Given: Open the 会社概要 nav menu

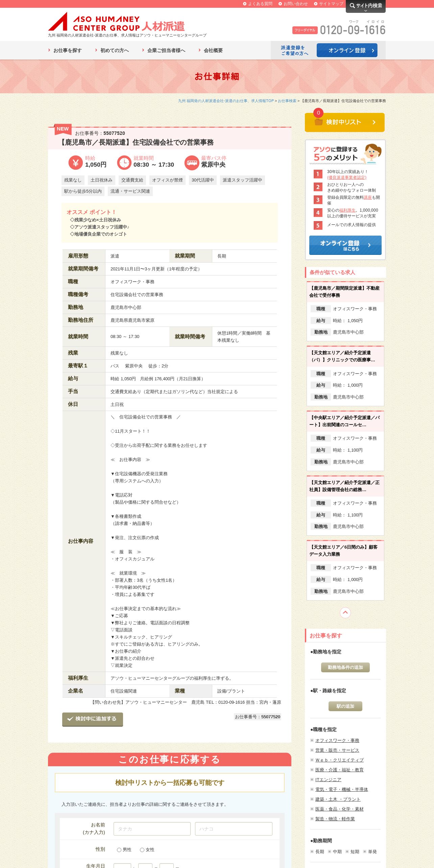Looking at the screenshot, I should (x=211, y=50).
